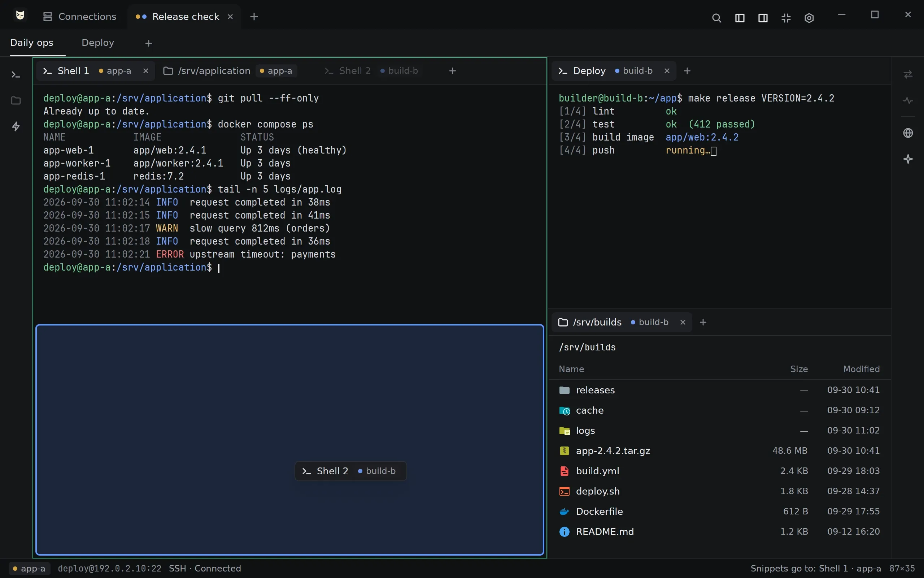
Task: Click the collapse/focus layout icon in title bar
Action: point(786,18)
